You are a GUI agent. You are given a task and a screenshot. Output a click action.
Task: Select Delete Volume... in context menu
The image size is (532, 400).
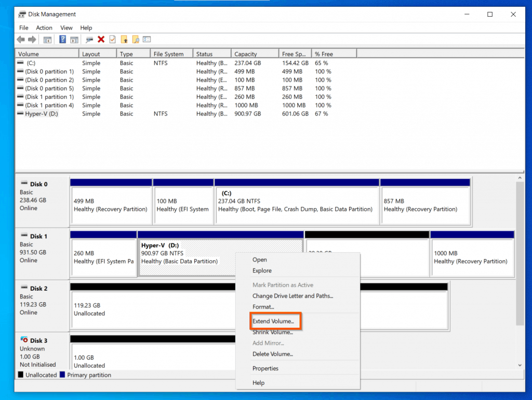pyautogui.click(x=298, y=354)
